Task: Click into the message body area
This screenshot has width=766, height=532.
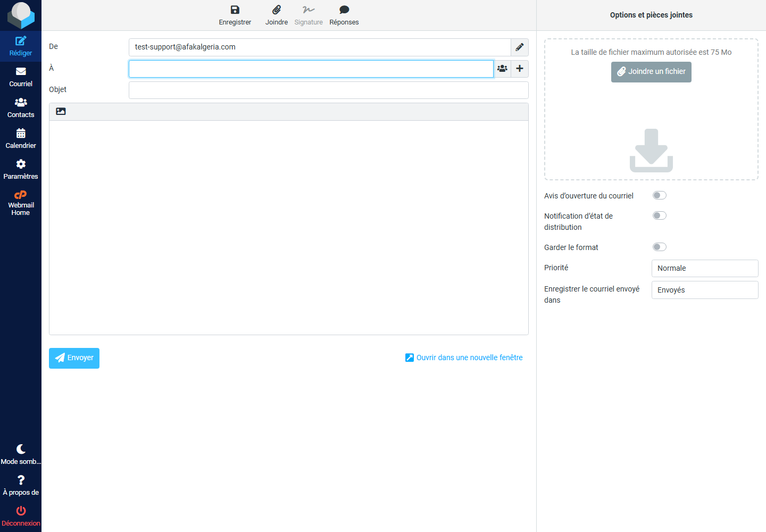Action: pos(289,228)
